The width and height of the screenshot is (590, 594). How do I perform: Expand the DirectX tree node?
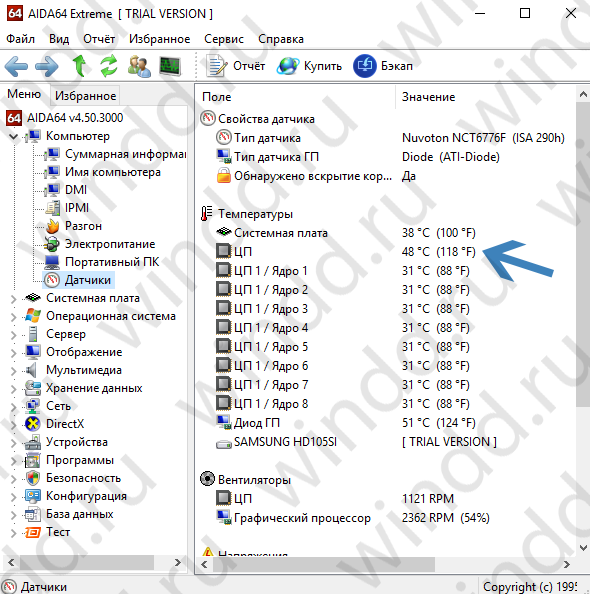pos(14,425)
